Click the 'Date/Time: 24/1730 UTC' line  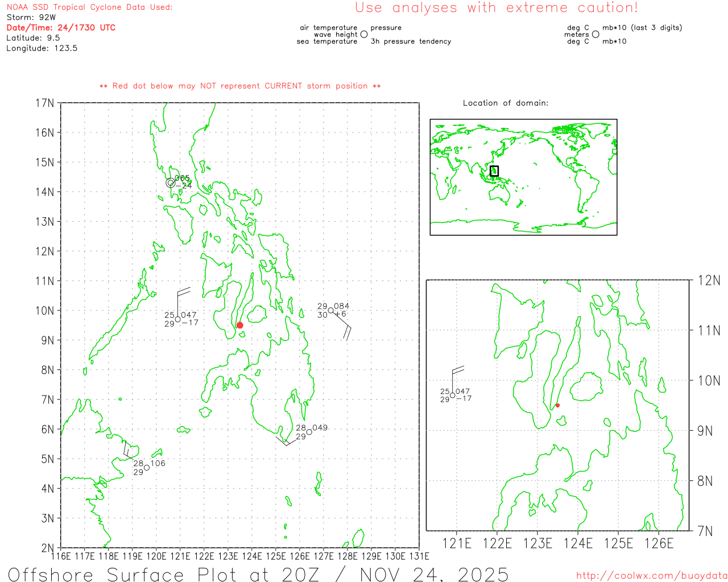click(x=61, y=28)
